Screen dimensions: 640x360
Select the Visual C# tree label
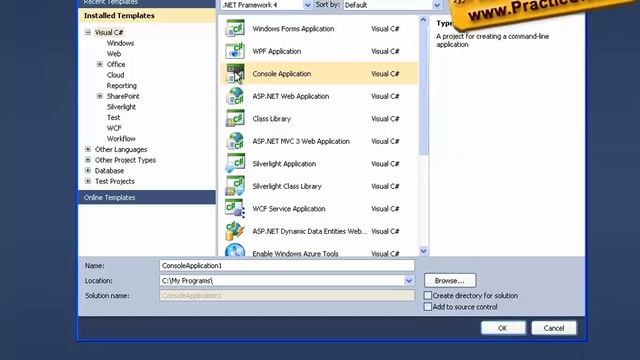click(x=109, y=32)
